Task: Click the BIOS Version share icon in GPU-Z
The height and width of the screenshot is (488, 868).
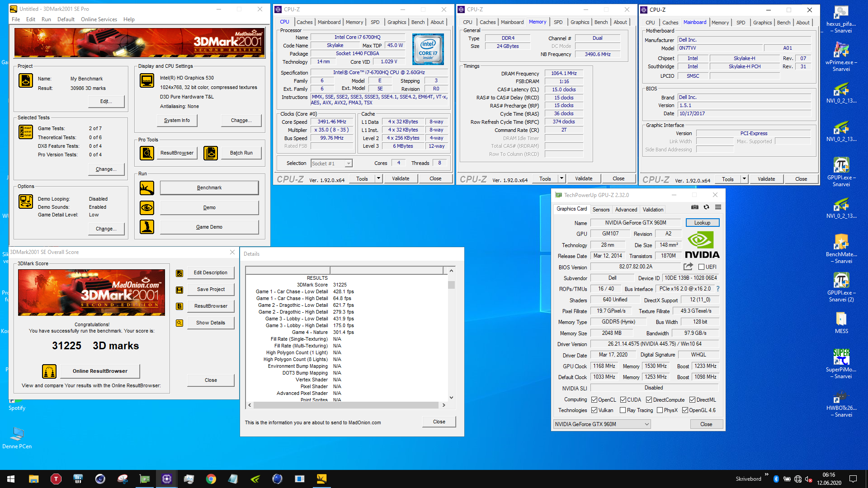Action: point(688,267)
